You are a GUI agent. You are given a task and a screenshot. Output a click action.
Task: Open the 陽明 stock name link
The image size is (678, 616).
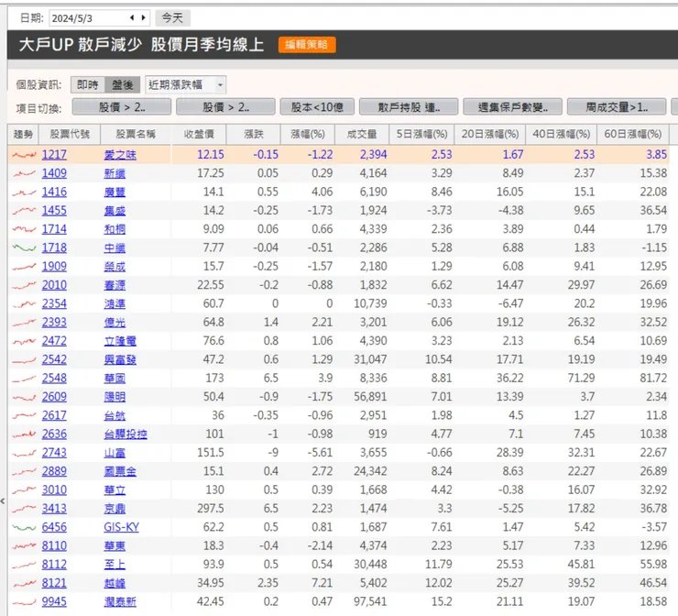115,397
